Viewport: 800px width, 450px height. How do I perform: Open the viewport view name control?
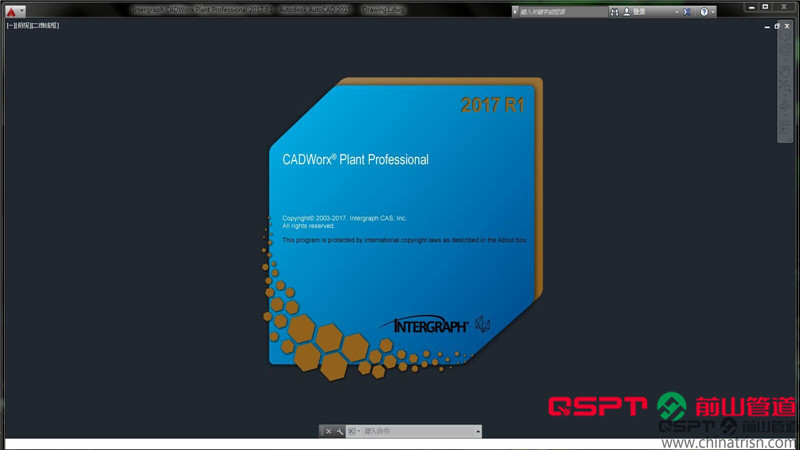(x=20, y=25)
